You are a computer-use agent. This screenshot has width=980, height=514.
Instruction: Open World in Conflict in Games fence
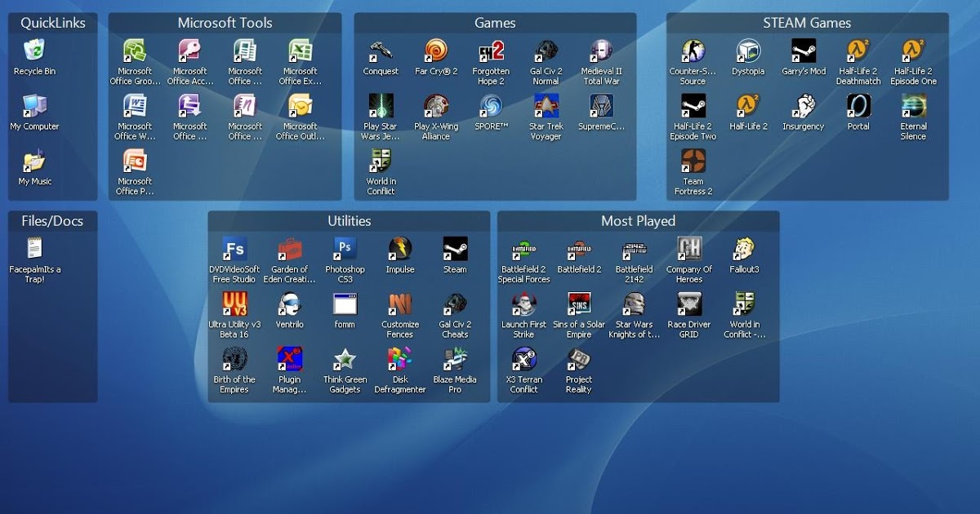(x=381, y=161)
